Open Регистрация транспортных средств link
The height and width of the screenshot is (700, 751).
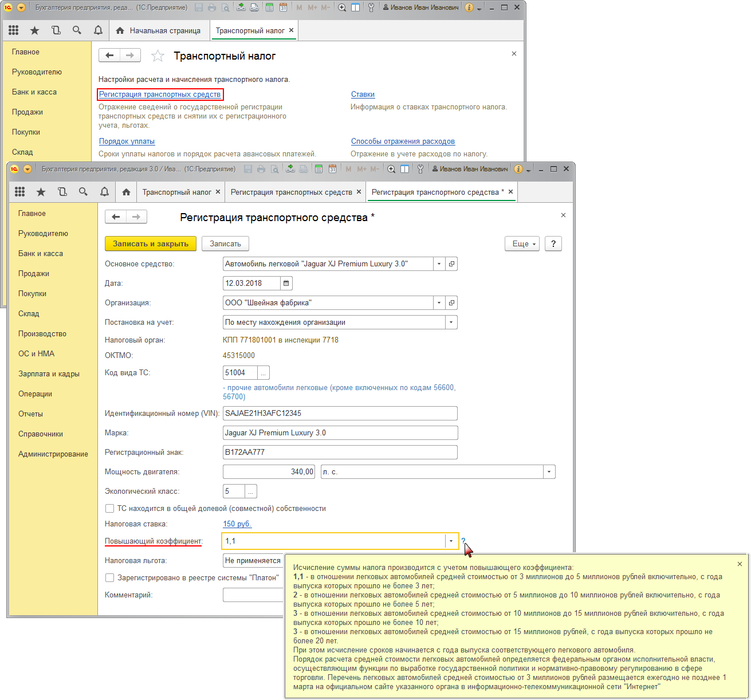pos(160,94)
